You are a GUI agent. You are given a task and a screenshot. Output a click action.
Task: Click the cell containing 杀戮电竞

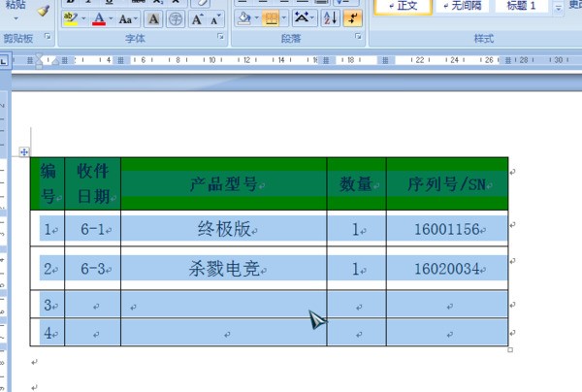click(224, 269)
